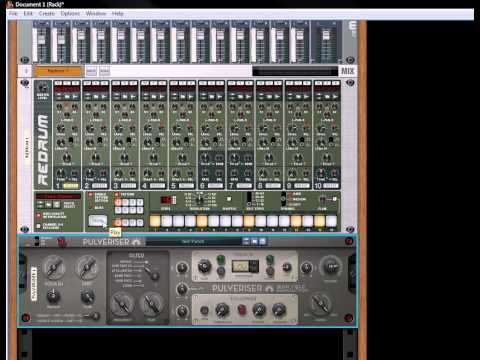
Task: Click the Redrum Resolution knob
Action: 200,199
